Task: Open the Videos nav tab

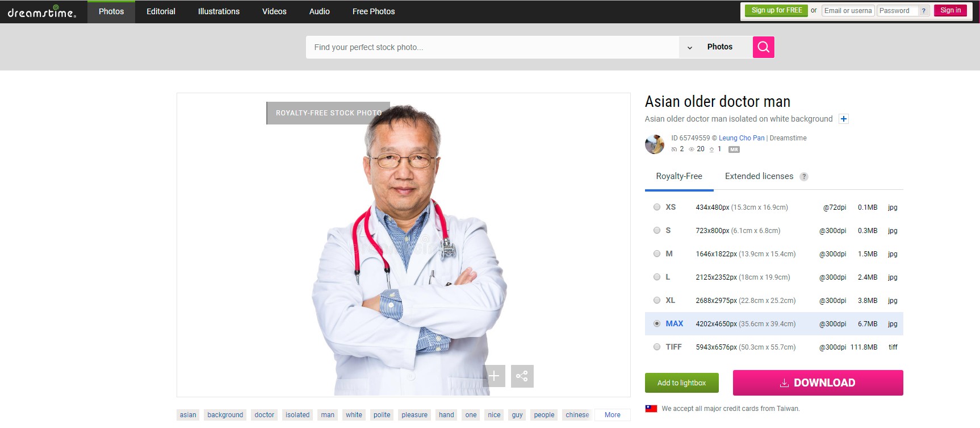Action: (x=274, y=11)
